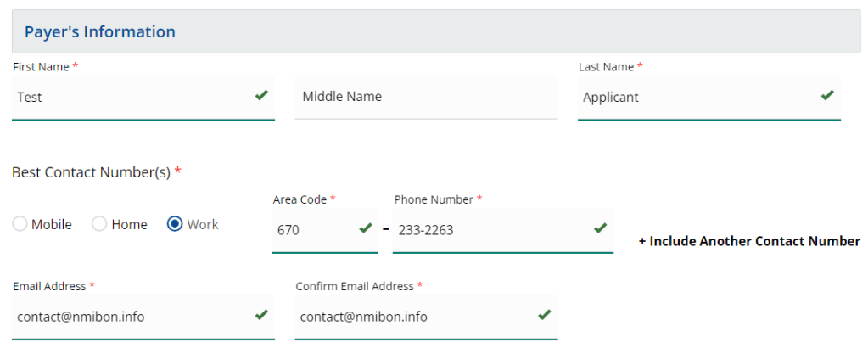Click the Last Name field containing Applicant
This screenshot has width=868, height=354.
pos(696,97)
